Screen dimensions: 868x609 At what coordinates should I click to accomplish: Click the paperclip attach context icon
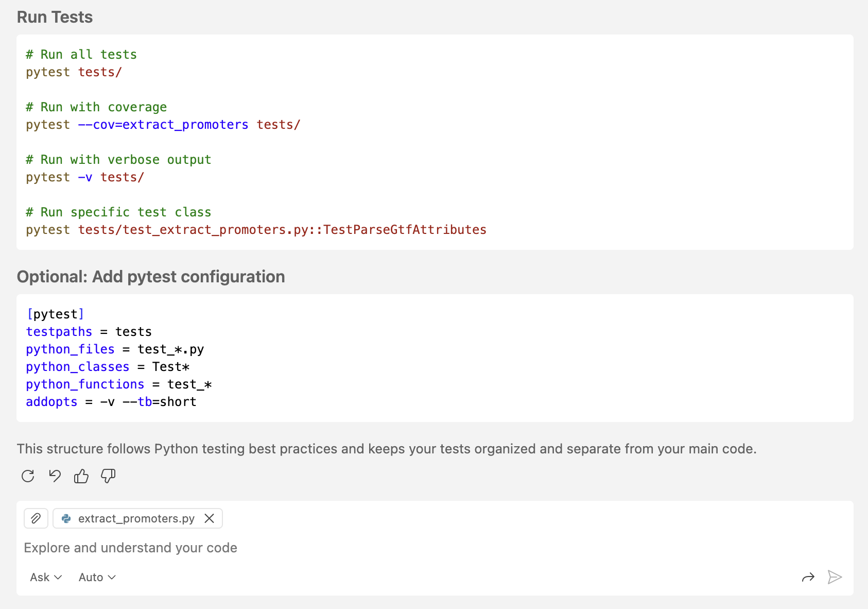coord(36,518)
